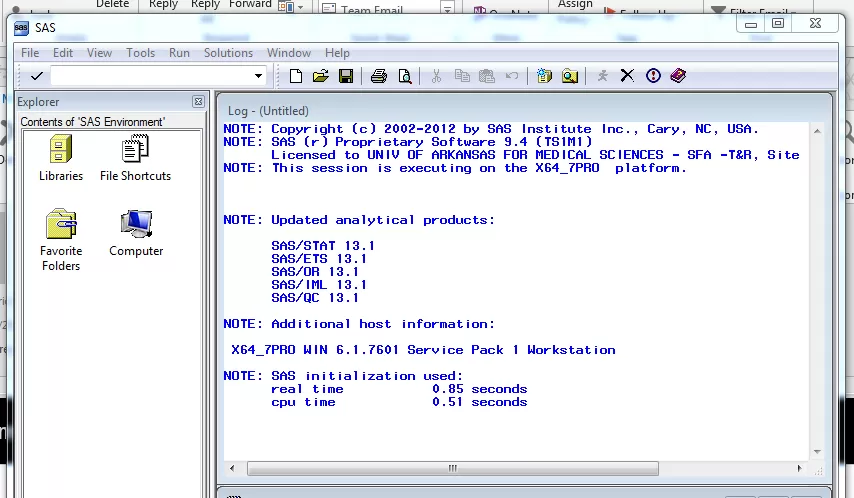854x498 pixels.
Task: Click the SAS Explorer magnifier folder icon
Action: click(570, 76)
